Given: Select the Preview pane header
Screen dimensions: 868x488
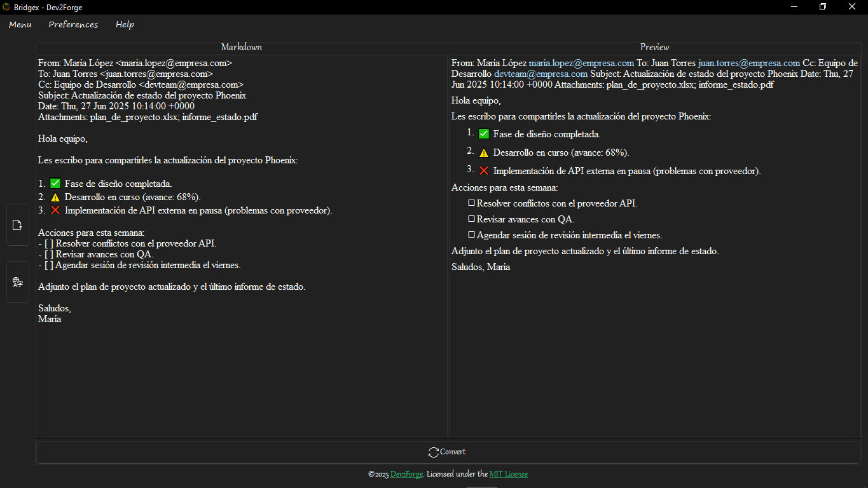Looking at the screenshot, I should [x=655, y=47].
